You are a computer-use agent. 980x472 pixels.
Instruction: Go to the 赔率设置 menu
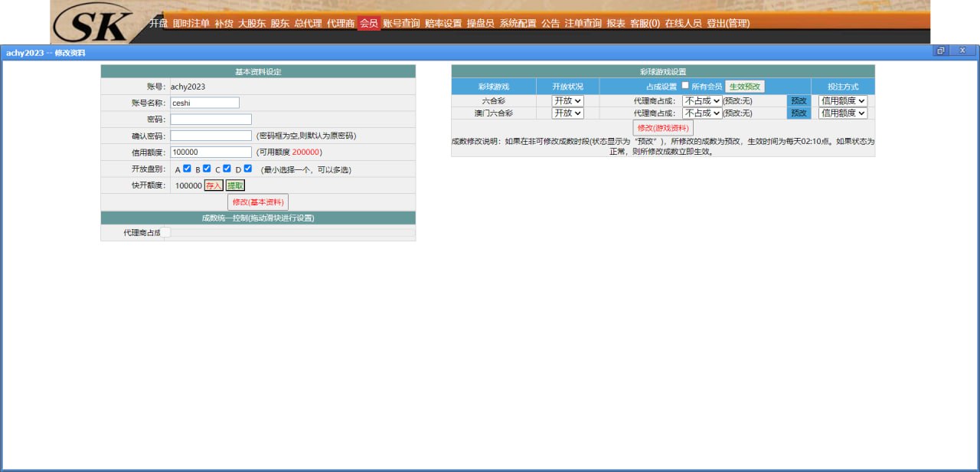point(443,23)
